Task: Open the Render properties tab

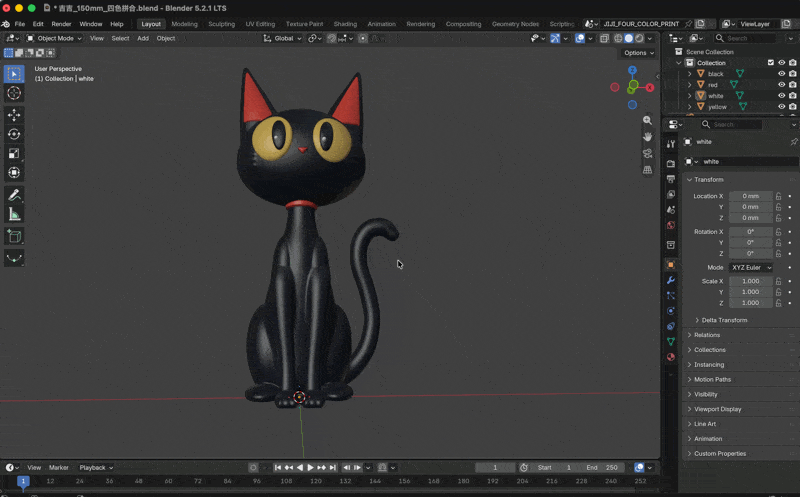Action: point(671,164)
